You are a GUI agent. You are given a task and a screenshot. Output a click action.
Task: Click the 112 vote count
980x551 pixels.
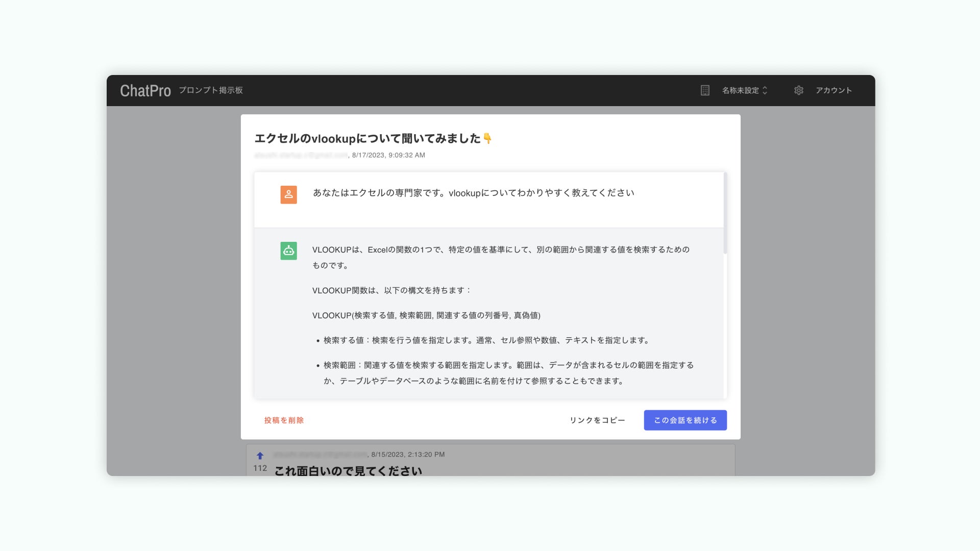(260, 468)
